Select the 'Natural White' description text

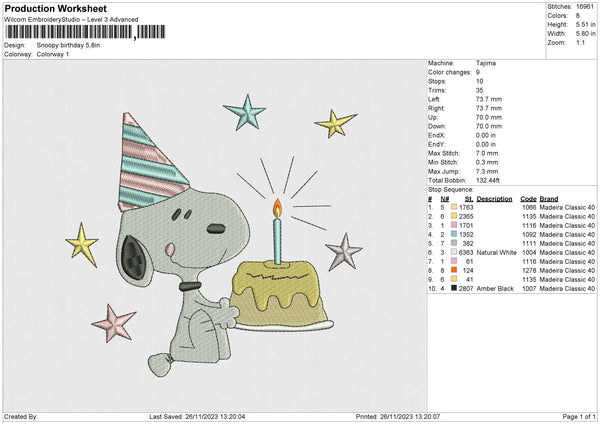[x=496, y=253]
